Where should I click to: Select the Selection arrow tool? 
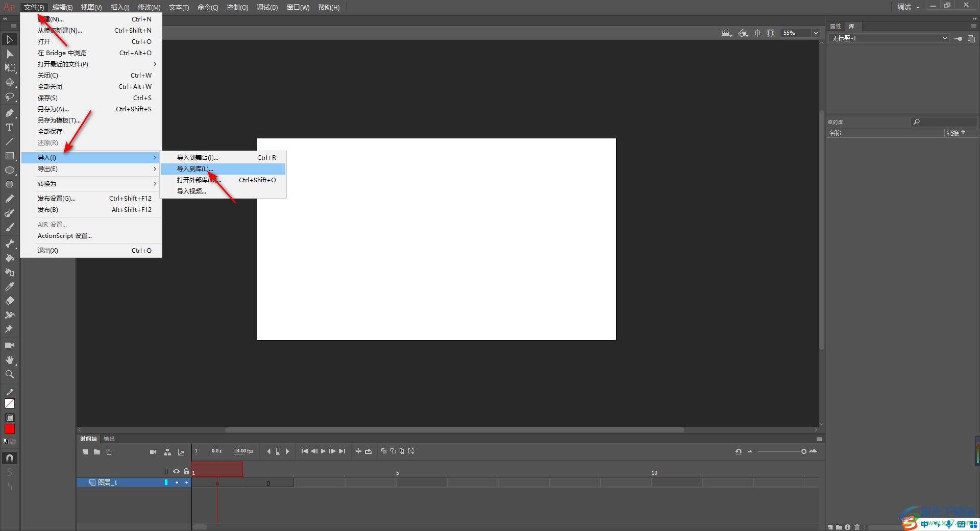click(x=10, y=39)
